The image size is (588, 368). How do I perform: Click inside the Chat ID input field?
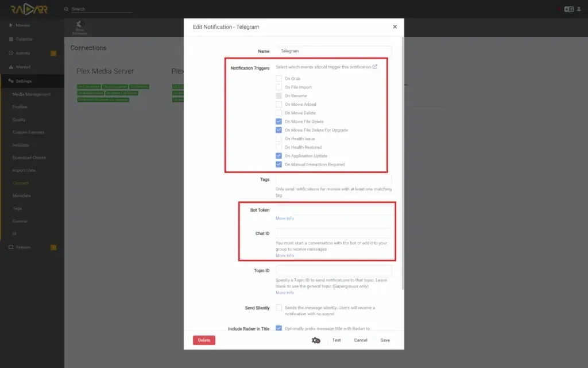tap(333, 233)
